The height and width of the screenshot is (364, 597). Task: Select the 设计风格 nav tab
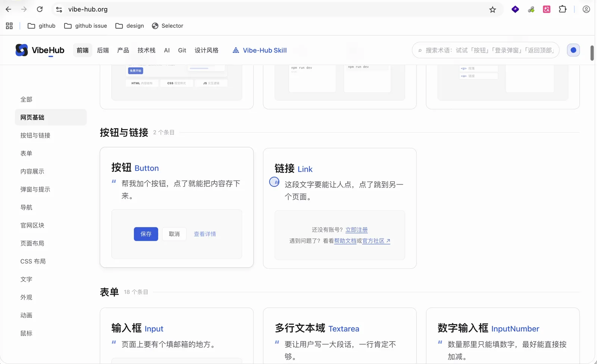206,50
